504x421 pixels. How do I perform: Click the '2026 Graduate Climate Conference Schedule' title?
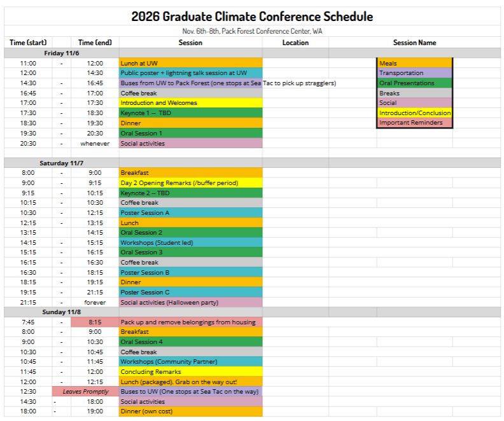coord(252,17)
